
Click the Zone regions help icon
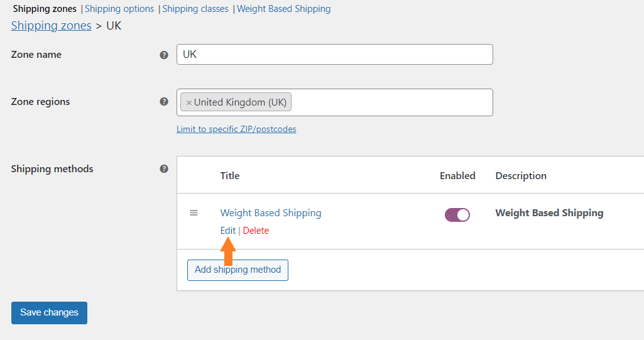tap(164, 102)
